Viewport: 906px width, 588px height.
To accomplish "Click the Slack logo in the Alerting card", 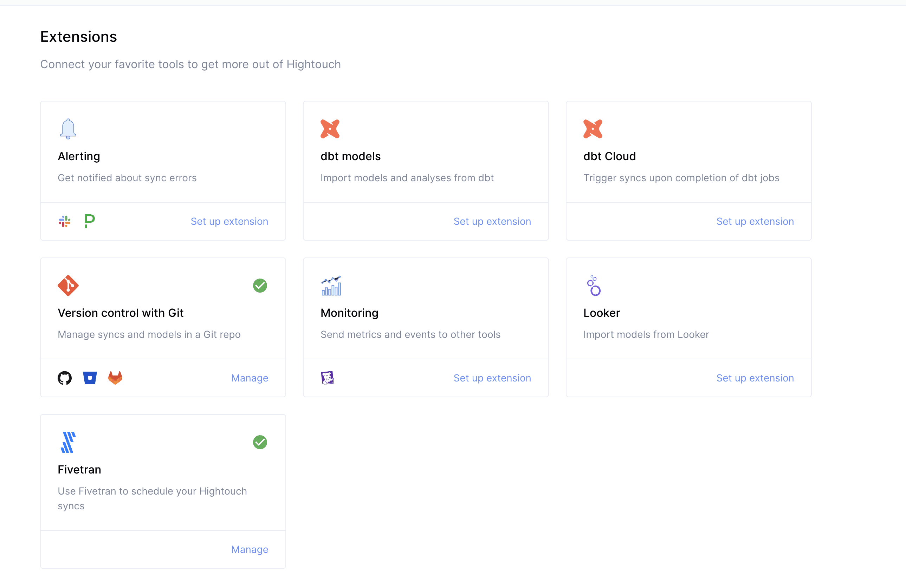I will 65,221.
